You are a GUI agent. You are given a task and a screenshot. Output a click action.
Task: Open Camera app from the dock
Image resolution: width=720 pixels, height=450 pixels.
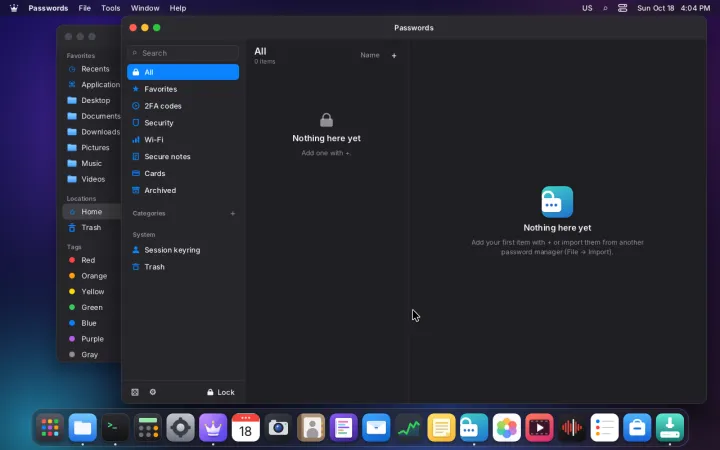[278, 428]
